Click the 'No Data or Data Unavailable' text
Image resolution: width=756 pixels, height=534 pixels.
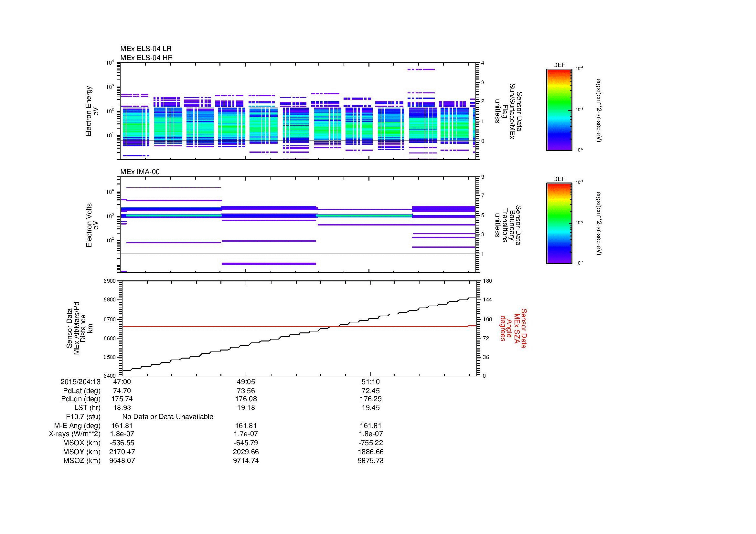tap(168, 417)
